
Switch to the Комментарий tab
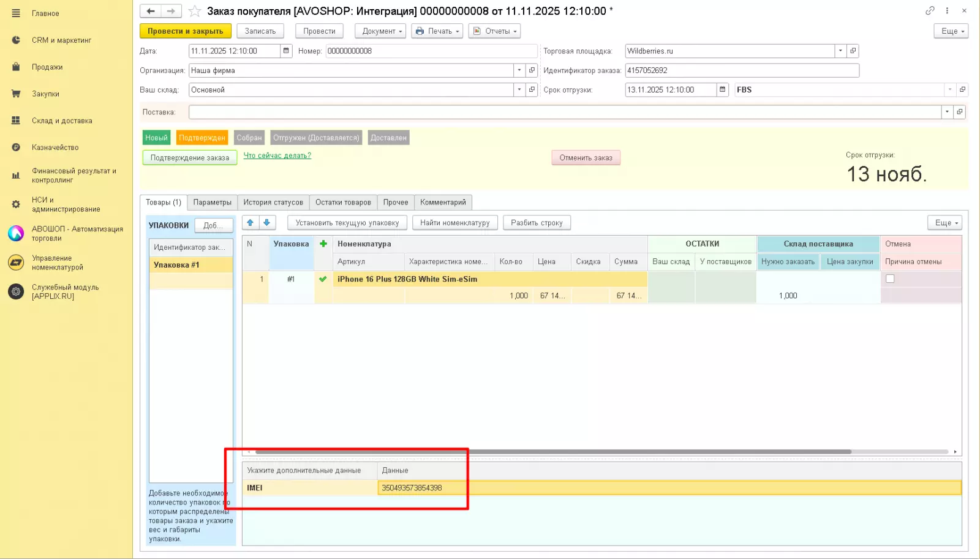click(443, 202)
